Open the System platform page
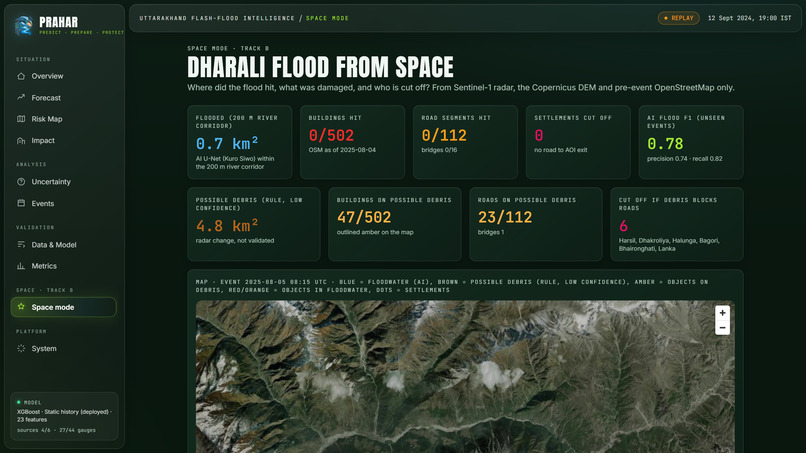This screenshot has height=453, width=806. pyautogui.click(x=63, y=348)
